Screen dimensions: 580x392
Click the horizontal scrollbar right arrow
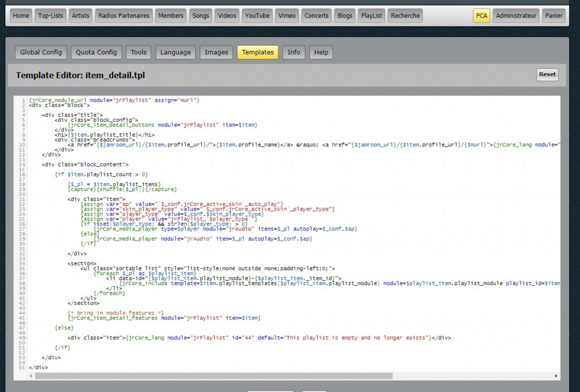556,376
